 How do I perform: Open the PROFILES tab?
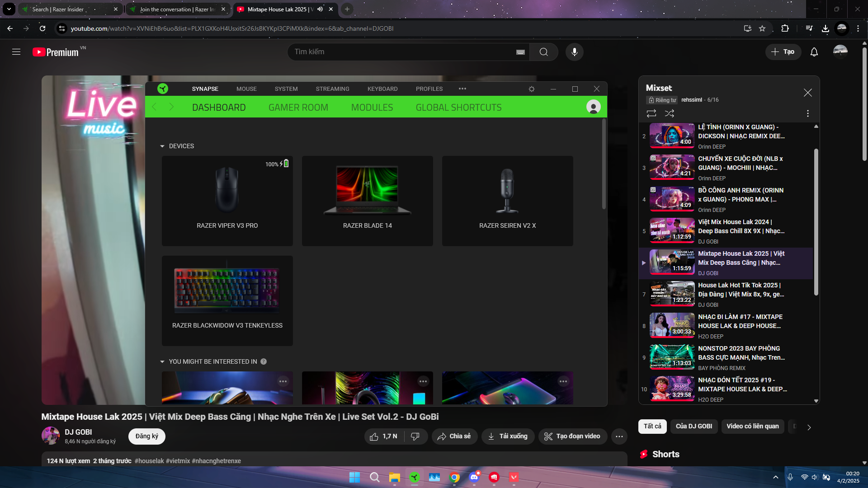click(x=429, y=89)
